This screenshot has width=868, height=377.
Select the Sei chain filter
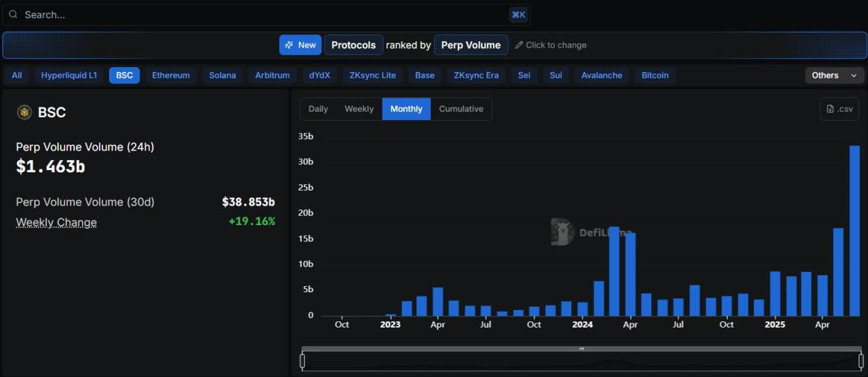click(x=524, y=75)
